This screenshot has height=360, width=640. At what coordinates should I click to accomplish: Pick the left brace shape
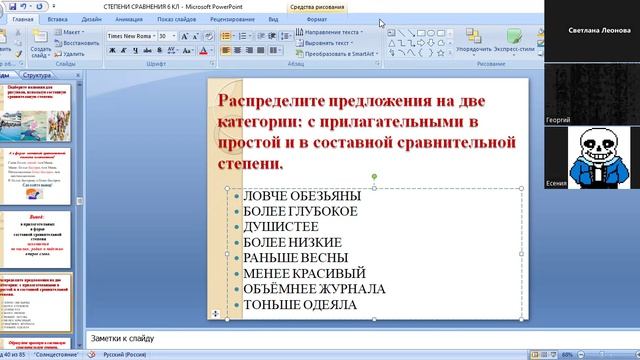coord(421,53)
